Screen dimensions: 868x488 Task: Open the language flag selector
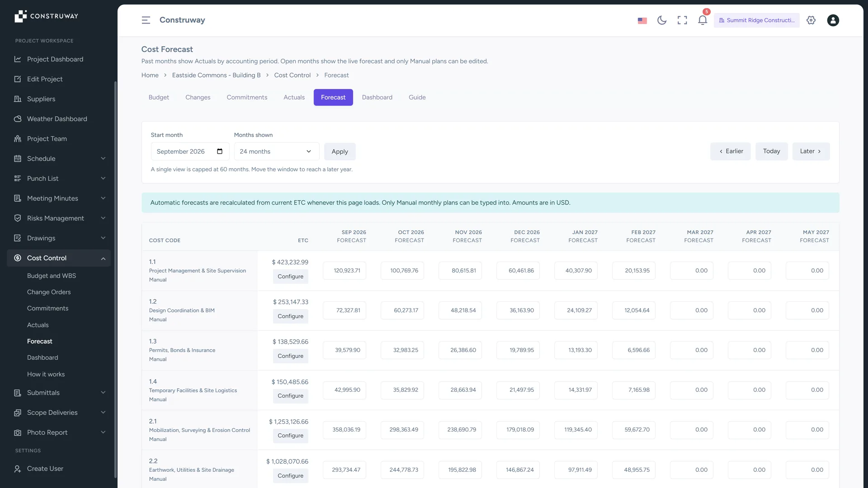(x=642, y=20)
